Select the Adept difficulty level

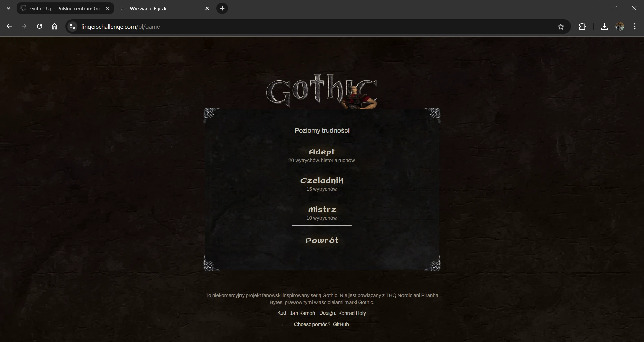322,152
